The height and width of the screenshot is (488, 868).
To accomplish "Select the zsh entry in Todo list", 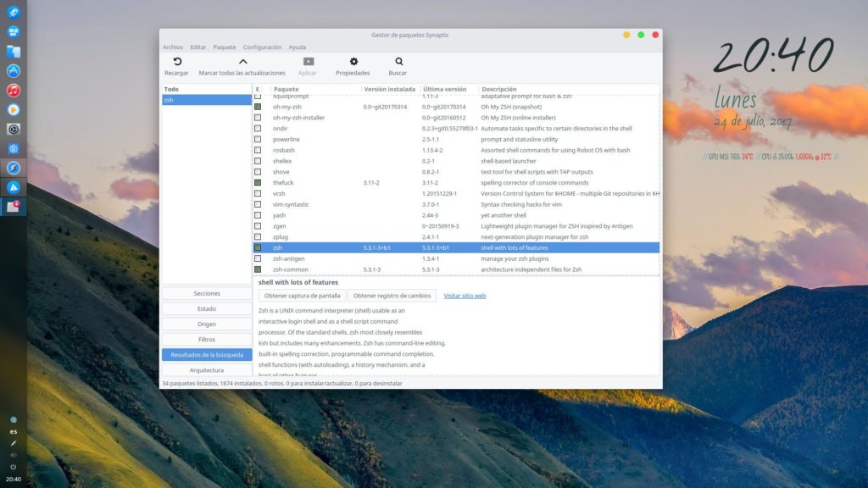I will point(207,100).
